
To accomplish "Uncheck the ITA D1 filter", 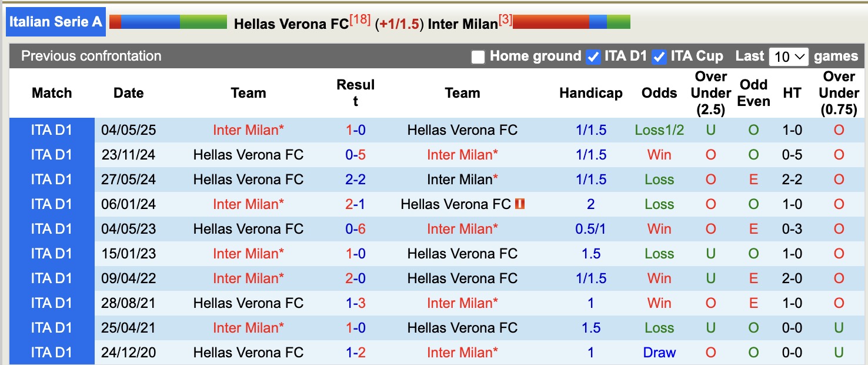I will [594, 57].
